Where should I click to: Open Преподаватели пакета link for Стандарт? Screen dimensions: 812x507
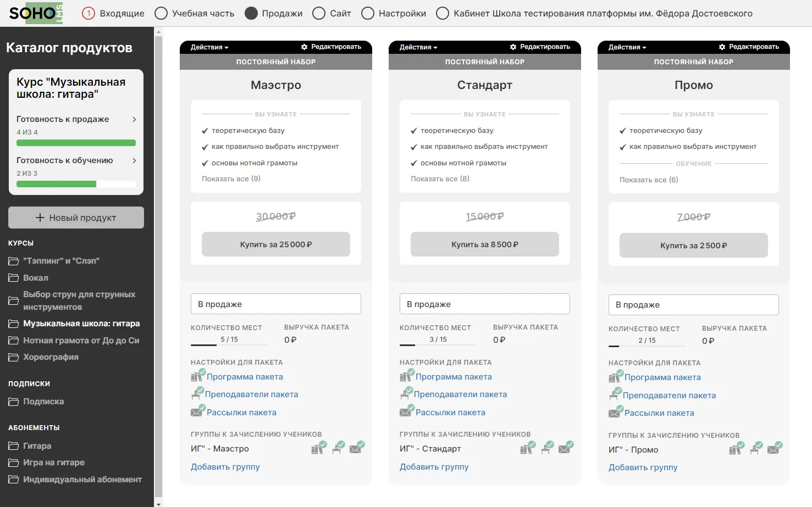tap(460, 394)
